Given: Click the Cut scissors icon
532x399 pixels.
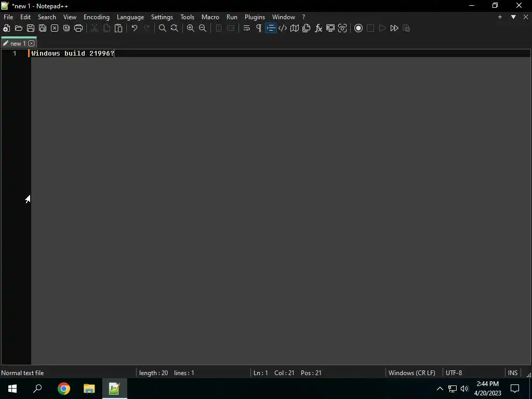Looking at the screenshot, I should (95, 28).
